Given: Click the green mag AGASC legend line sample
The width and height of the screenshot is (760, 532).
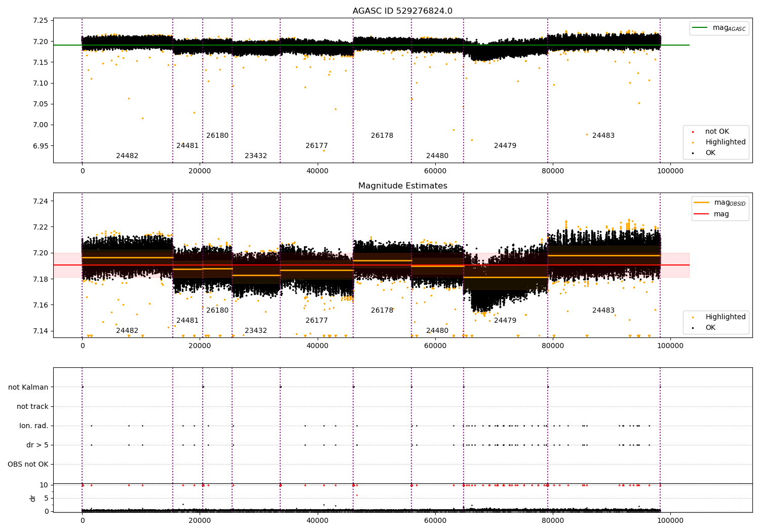Looking at the screenshot, I should 700,27.
